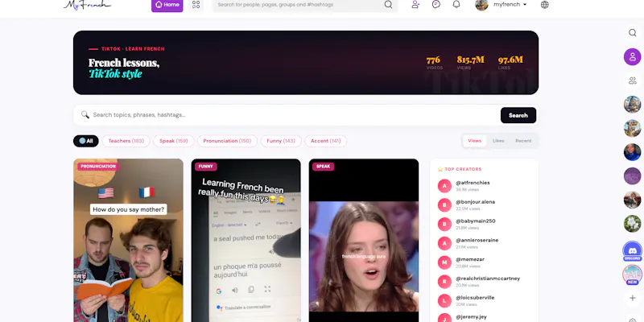Click the 'L' avatar beside @loicsuberville
Viewport: 644px width, 322px height.
[444, 300]
